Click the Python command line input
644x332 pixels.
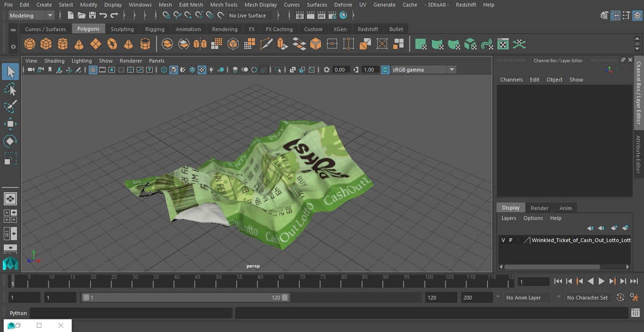pyautogui.click(x=131, y=313)
